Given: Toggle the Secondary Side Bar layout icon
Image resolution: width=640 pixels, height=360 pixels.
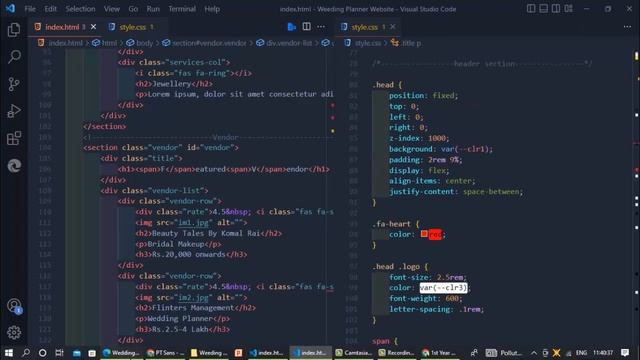Looking at the screenshot, I should [556, 9].
